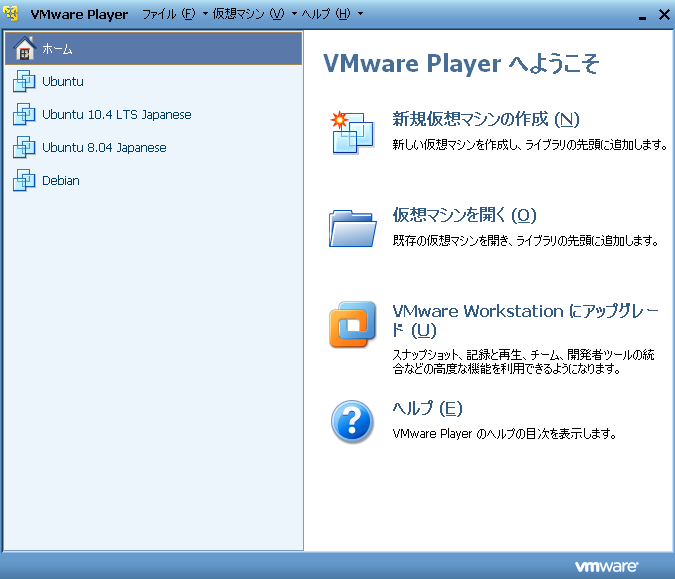This screenshot has width=675, height=579.
Task: Select Ubuntu 8.04 Japanese entry
Action: (x=154, y=147)
